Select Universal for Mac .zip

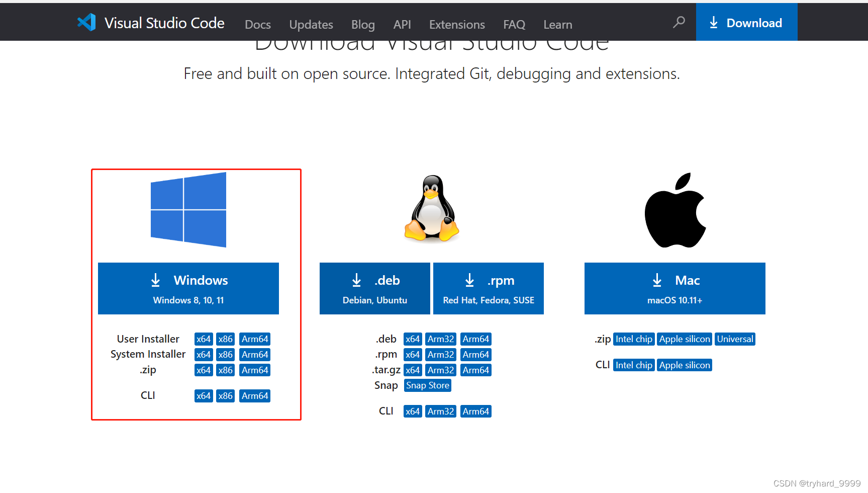[x=735, y=339]
